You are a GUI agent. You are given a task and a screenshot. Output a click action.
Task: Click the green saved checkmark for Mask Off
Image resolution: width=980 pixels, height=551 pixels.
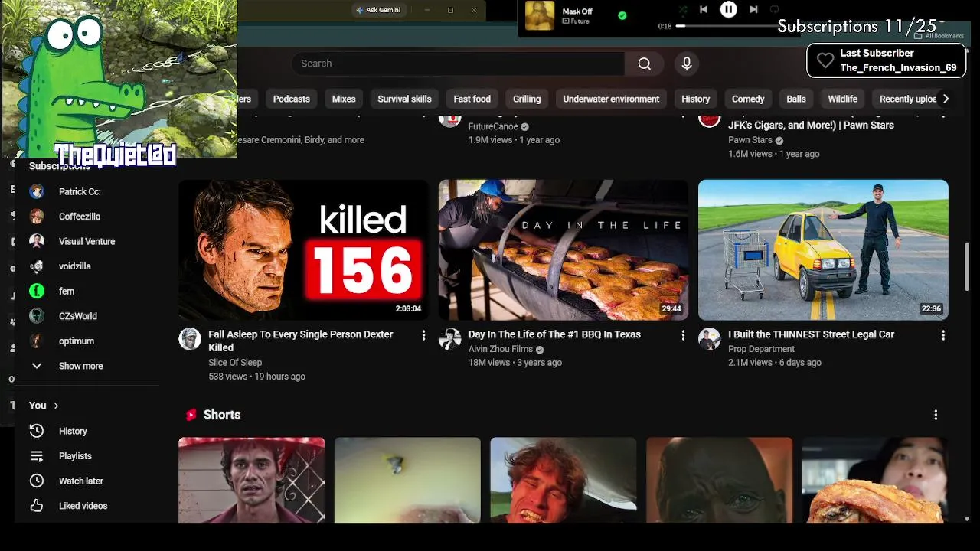tap(622, 15)
